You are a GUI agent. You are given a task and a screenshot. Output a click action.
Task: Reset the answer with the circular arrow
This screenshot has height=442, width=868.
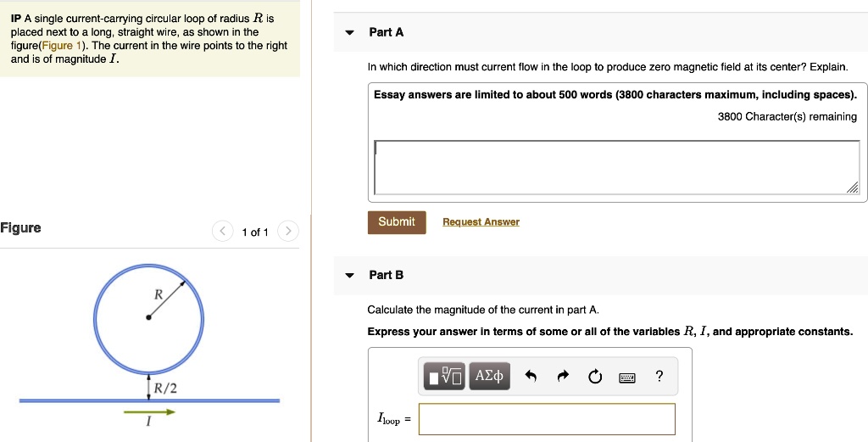pyautogui.click(x=594, y=377)
